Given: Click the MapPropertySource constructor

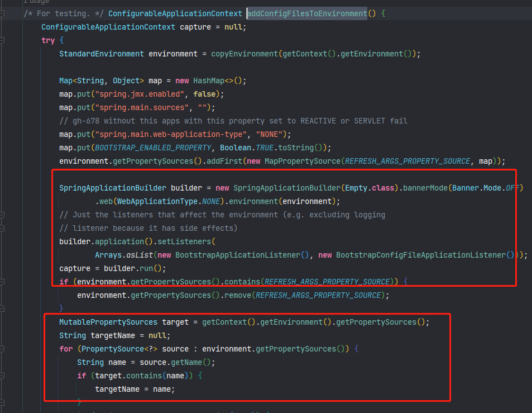Looking at the screenshot, I should click(x=303, y=162).
